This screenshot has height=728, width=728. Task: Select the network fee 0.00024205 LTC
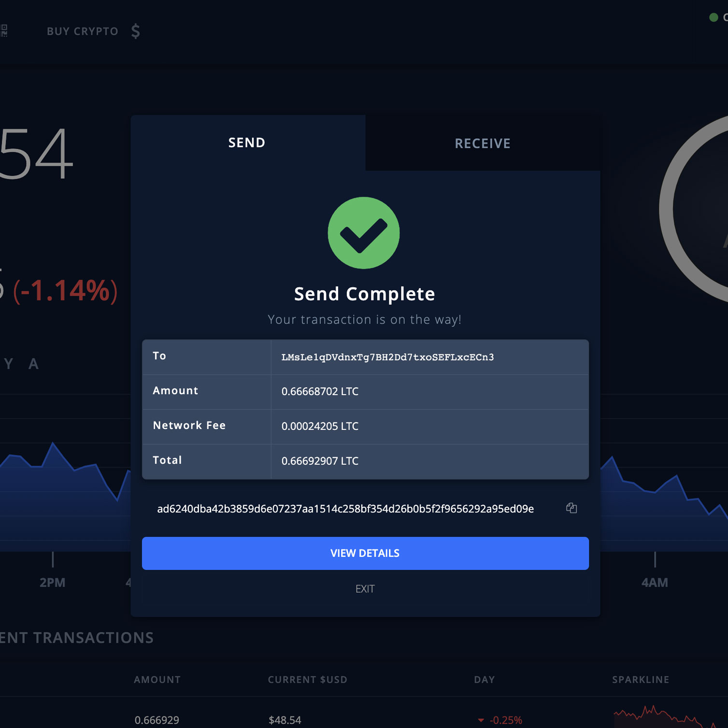320,426
